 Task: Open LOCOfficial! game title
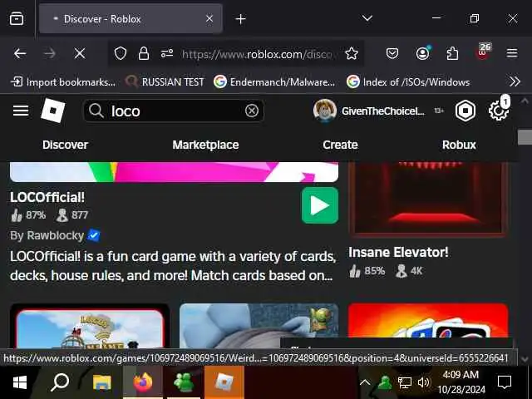[47, 198]
